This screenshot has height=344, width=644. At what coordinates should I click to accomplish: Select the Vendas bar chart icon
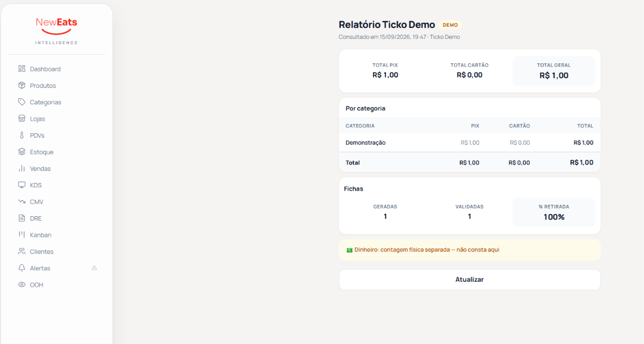(x=22, y=168)
